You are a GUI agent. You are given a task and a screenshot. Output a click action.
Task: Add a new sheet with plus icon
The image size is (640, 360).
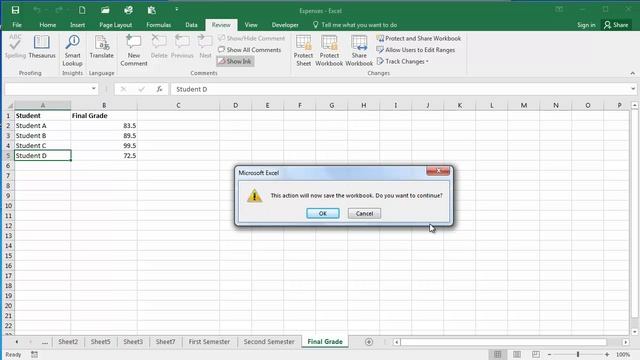[369, 342]
